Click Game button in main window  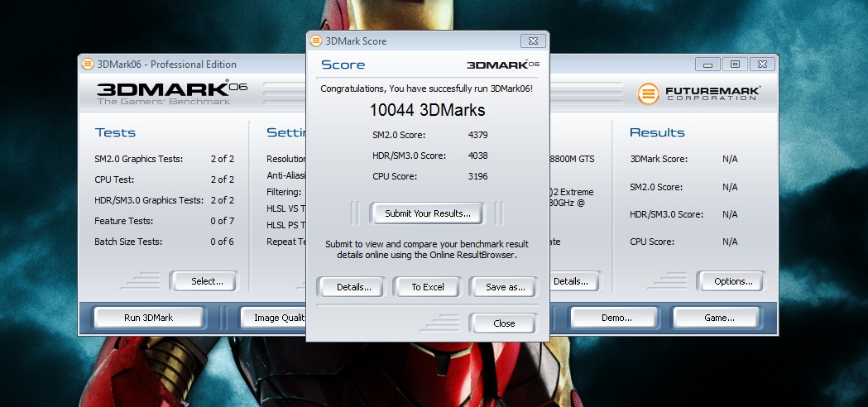click(x=717, y=318)
